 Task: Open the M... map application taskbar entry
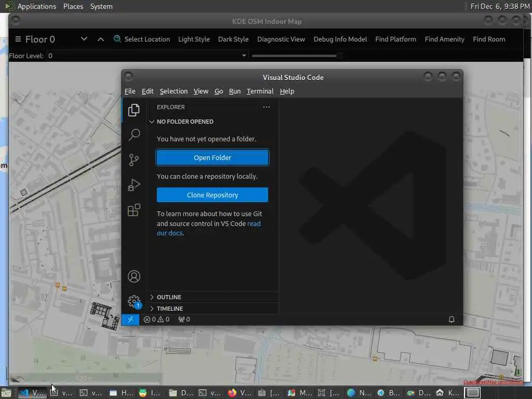300,393
